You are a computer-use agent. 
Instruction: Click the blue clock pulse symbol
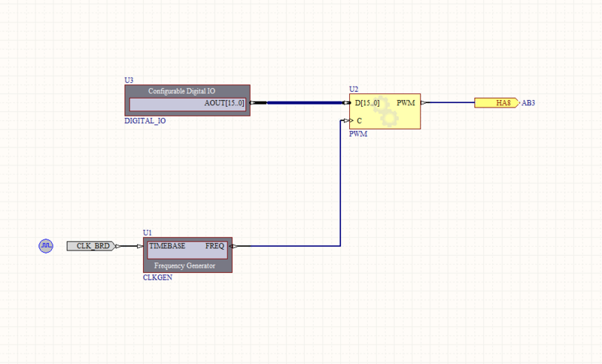pos(46,245)
